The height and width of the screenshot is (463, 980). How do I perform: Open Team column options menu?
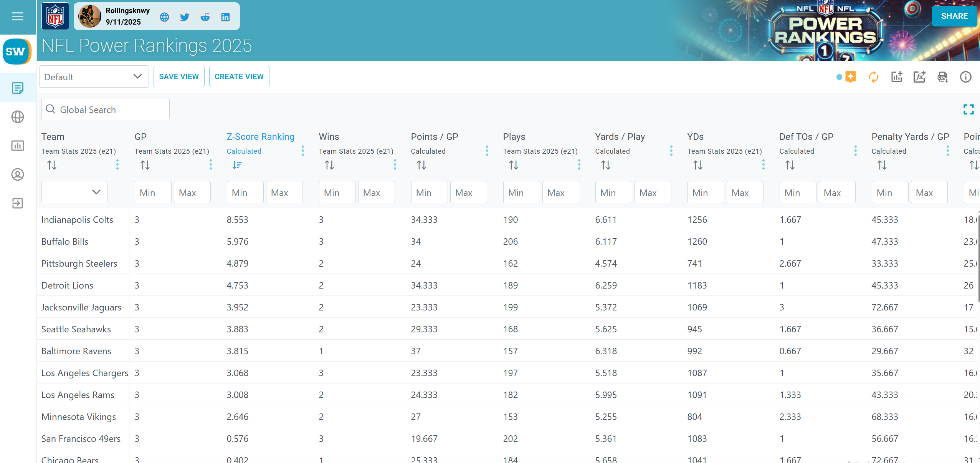pos(117,165)
